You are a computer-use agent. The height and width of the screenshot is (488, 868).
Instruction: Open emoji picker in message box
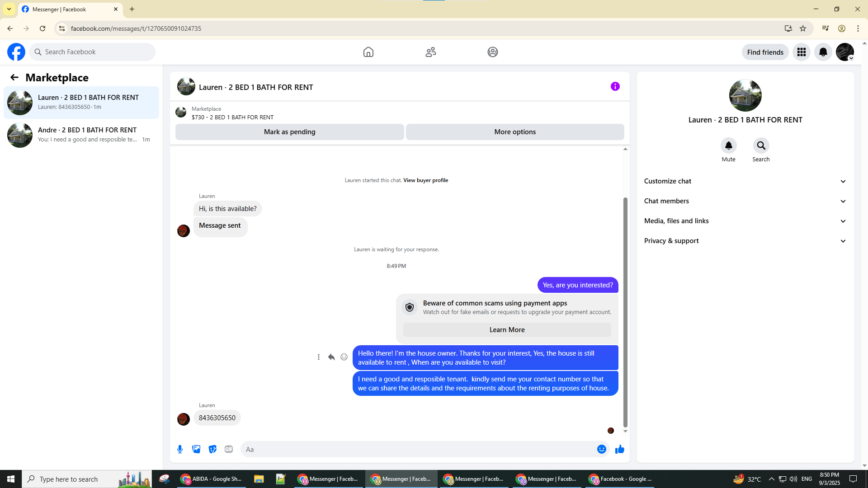tap(602, 449)
